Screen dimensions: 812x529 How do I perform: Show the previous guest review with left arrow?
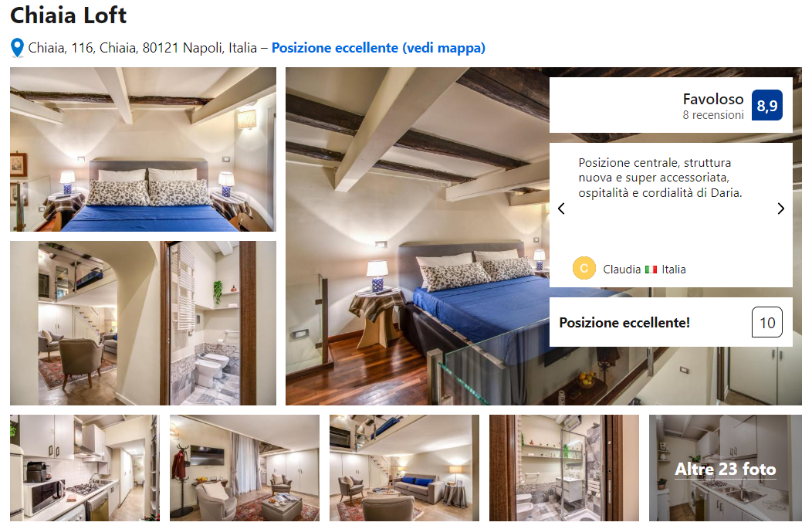tap(561, 209)
